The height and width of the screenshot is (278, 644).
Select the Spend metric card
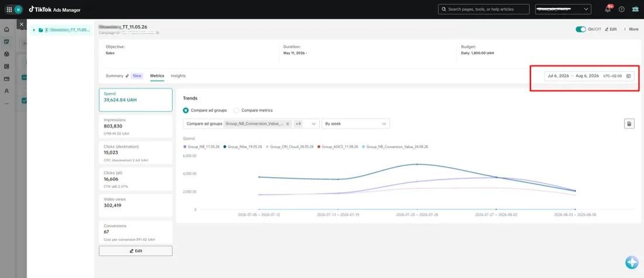tap(136, 100)
